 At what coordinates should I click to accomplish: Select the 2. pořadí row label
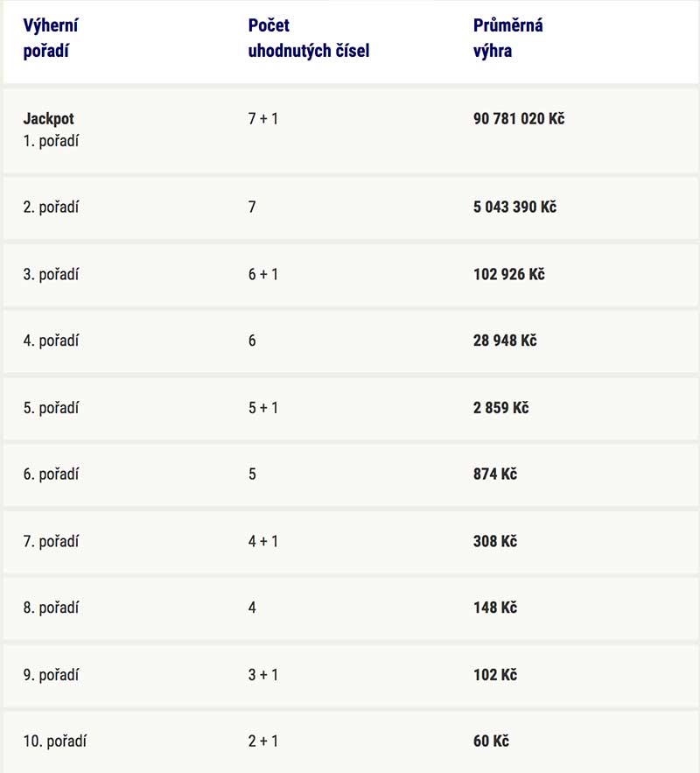51,207
